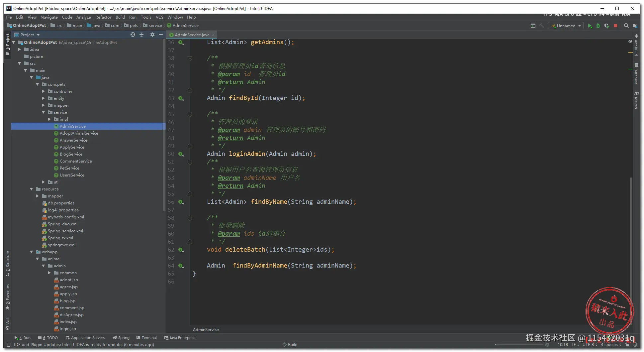Stop the running process with the red square
Viewport: 644px width, 352px height.
[x=615, y=26]
